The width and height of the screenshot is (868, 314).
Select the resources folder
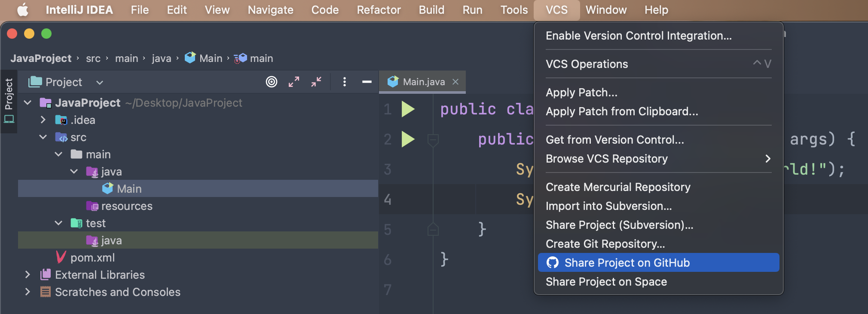198,206
